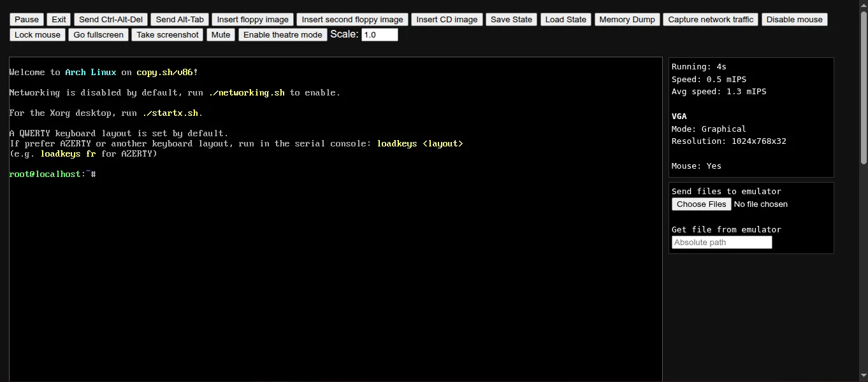Switch the emulator to fullscreen

tap(99, 35)
